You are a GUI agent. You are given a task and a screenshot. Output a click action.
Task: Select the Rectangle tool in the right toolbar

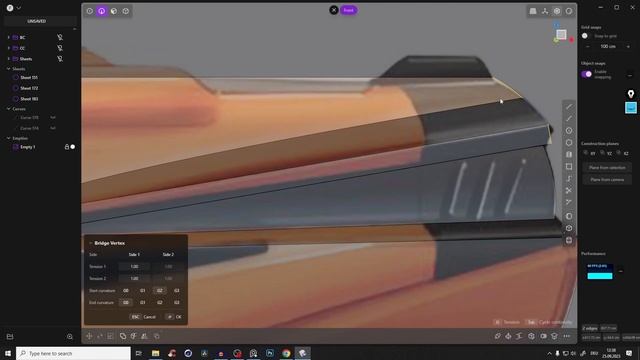tap(569, 167)
